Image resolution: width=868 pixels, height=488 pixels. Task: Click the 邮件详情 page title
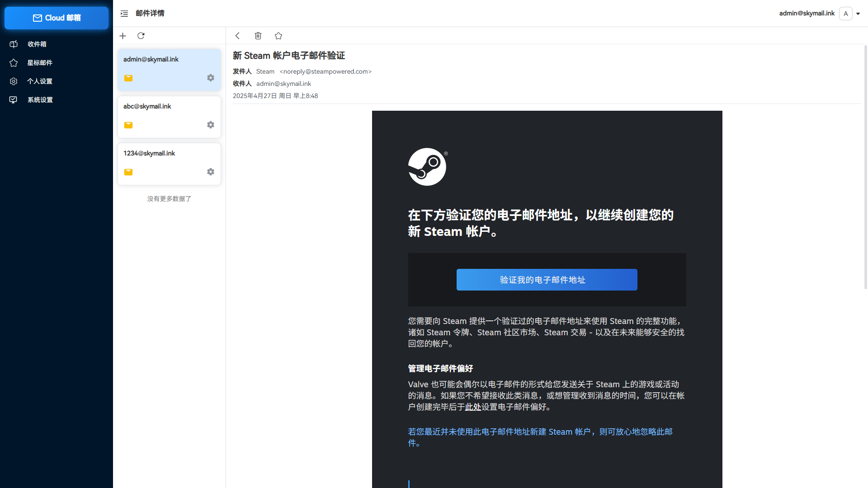pyautogui.click(x=150, y=14)
